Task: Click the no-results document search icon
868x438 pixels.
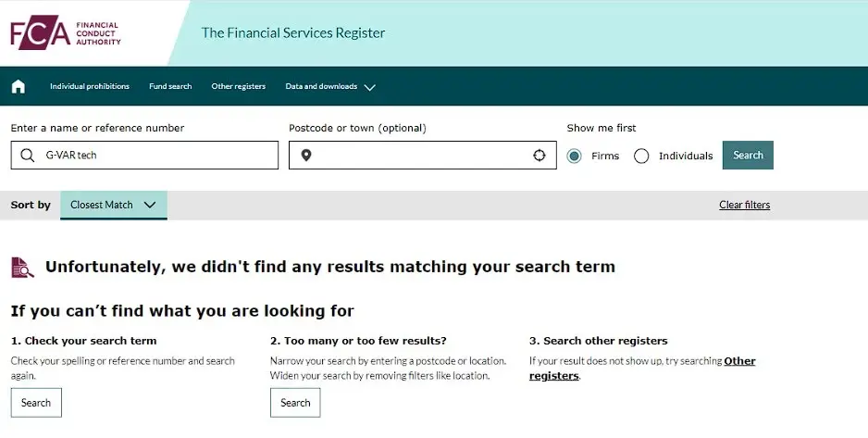Action: pyautogui.click(x=22, y=267)
